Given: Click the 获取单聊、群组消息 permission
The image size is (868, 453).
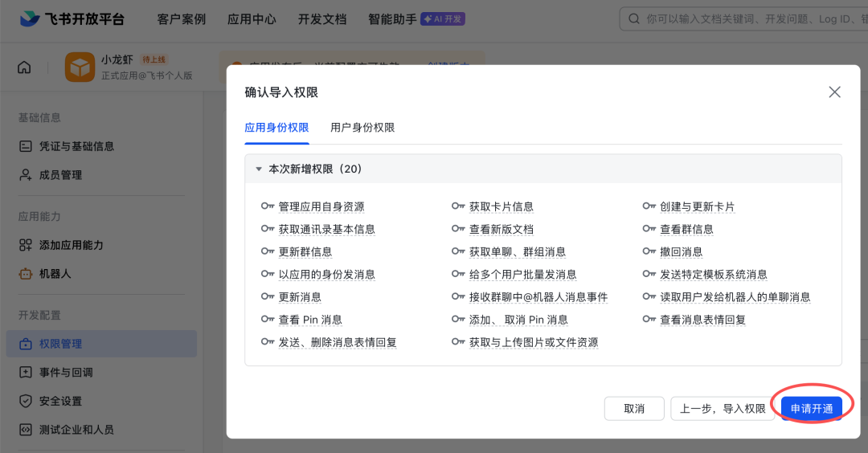Looking at the screenshot, I should pyautogui.click(x=518, y=252).
